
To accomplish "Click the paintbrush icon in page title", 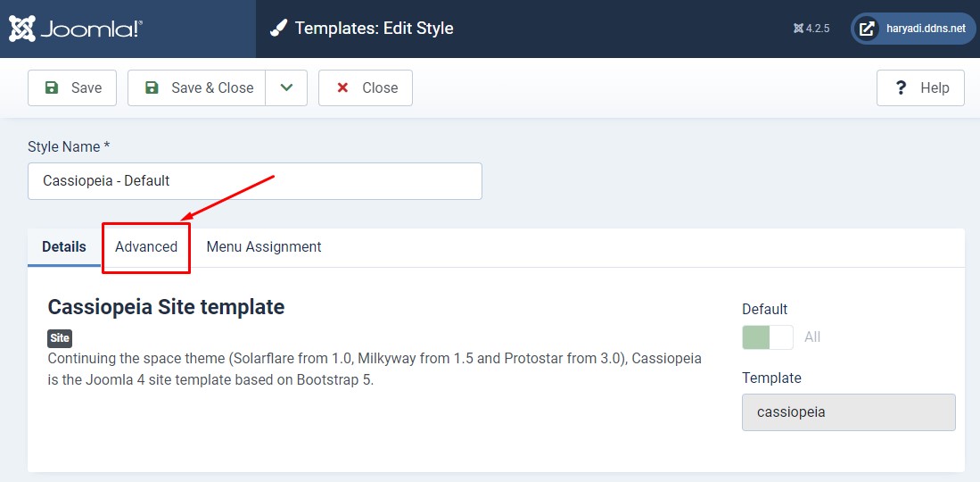I will (x=279, y=29).
